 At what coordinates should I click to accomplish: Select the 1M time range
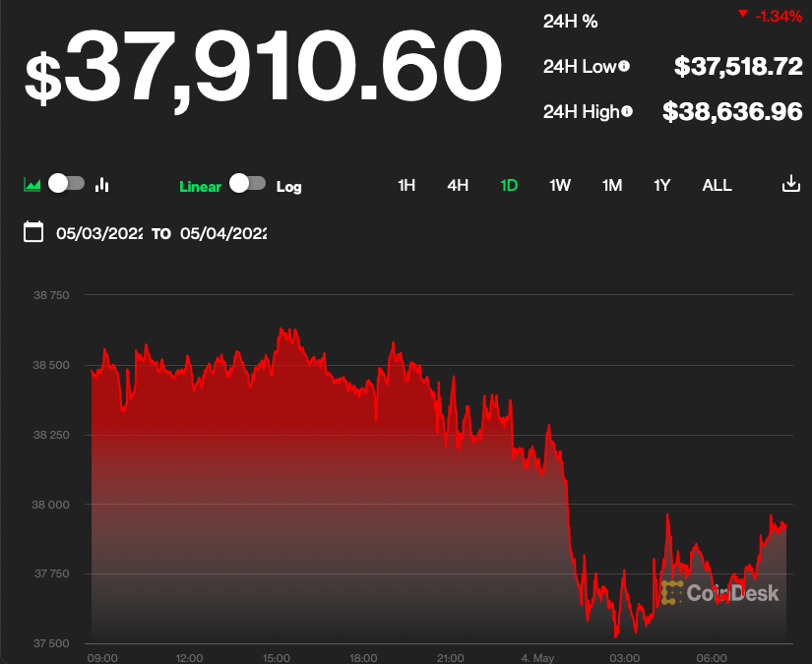[612, 185]
